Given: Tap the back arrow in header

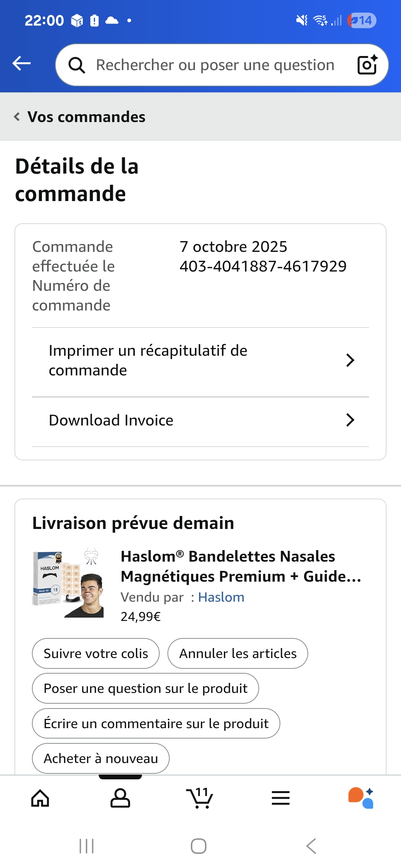Looking at the screenshot, I should (22, 63).
